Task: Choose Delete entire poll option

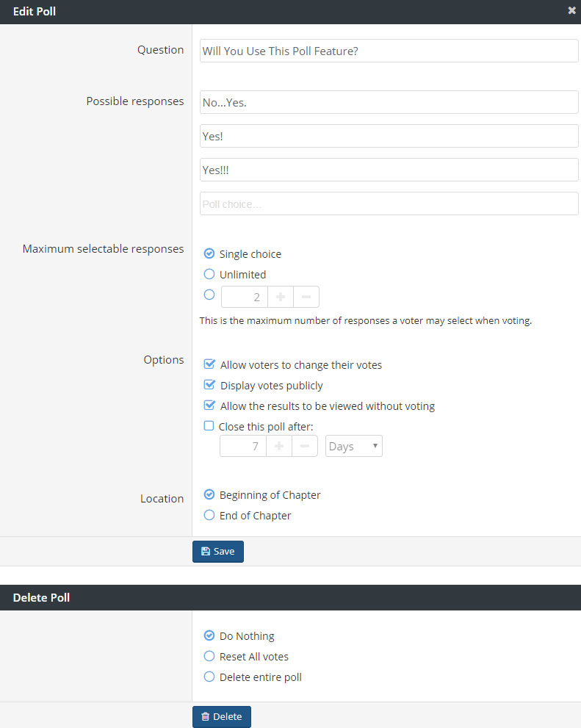Action: (x=209, y=677)
